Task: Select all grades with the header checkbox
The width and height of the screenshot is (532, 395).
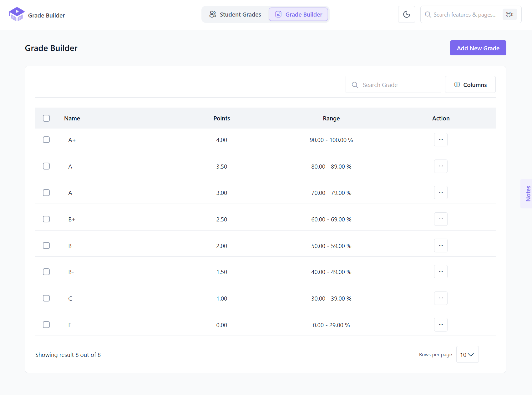Action: coord(46,118)
